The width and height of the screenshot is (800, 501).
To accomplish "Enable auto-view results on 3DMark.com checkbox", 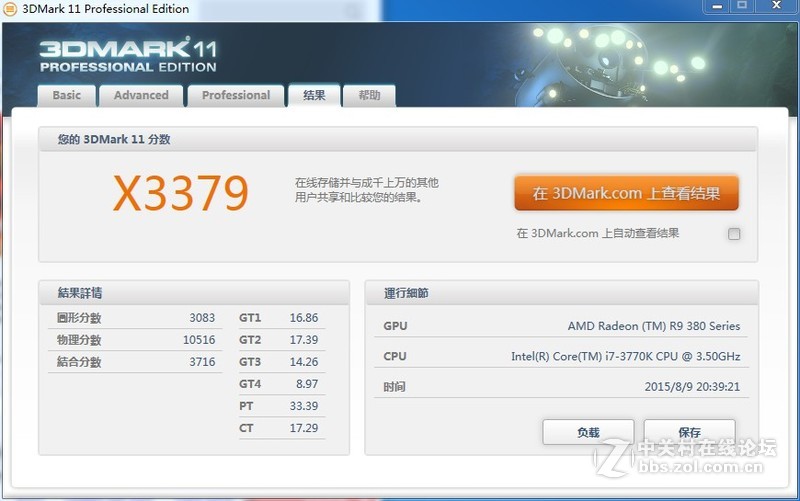I will click(x=734, y=234).
